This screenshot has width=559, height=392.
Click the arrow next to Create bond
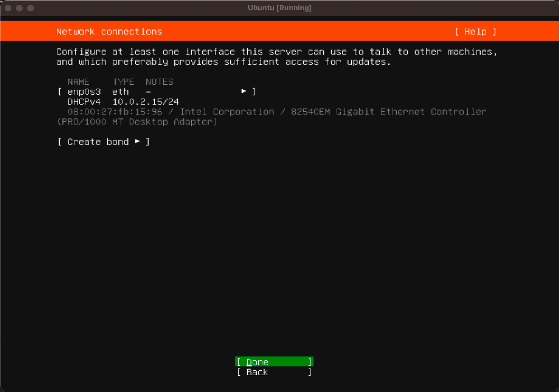click(x=137, y=142)
